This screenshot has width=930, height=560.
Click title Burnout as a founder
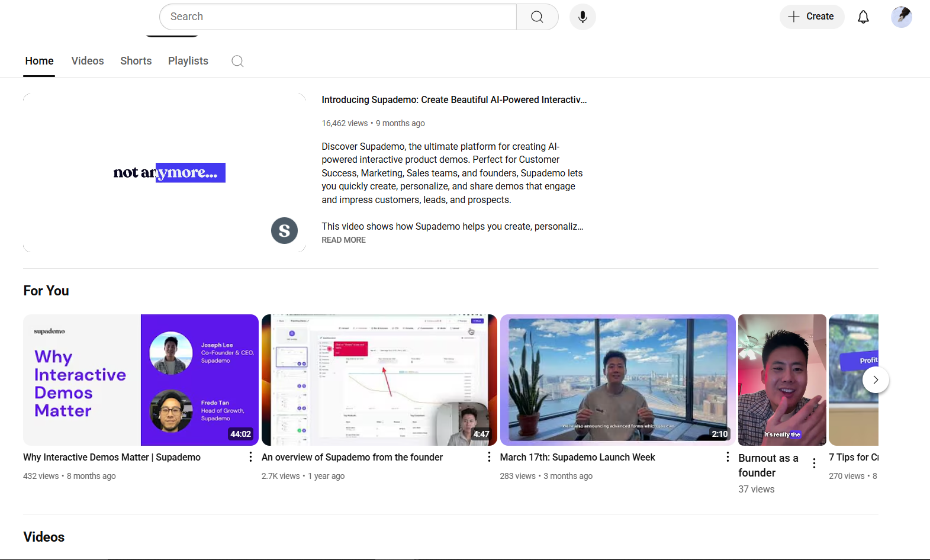pyautogui.click(x=768, y=465)
